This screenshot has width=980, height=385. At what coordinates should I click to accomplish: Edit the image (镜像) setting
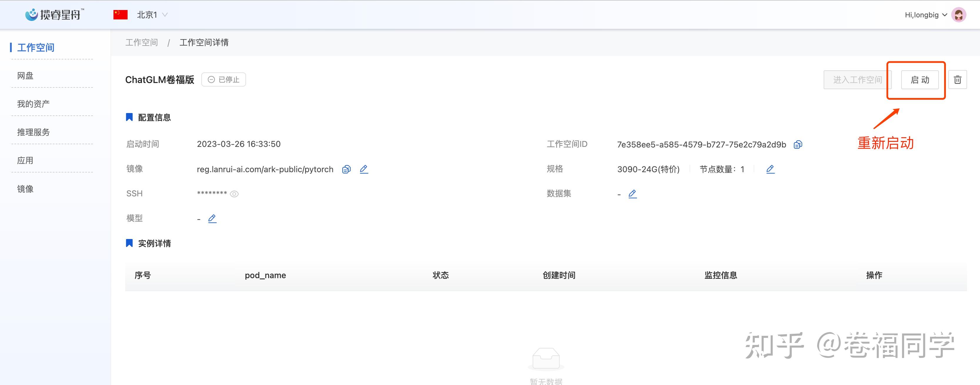pos(364,169)
